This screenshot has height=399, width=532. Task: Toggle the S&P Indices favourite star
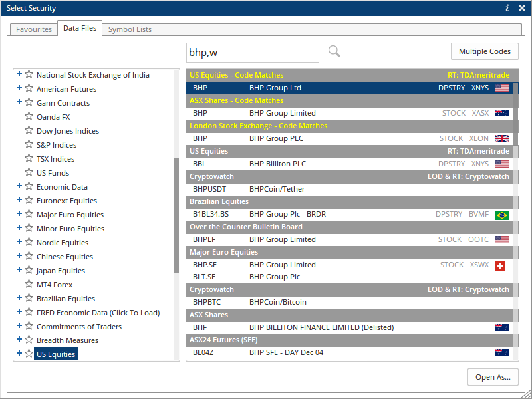coord(29,144)
